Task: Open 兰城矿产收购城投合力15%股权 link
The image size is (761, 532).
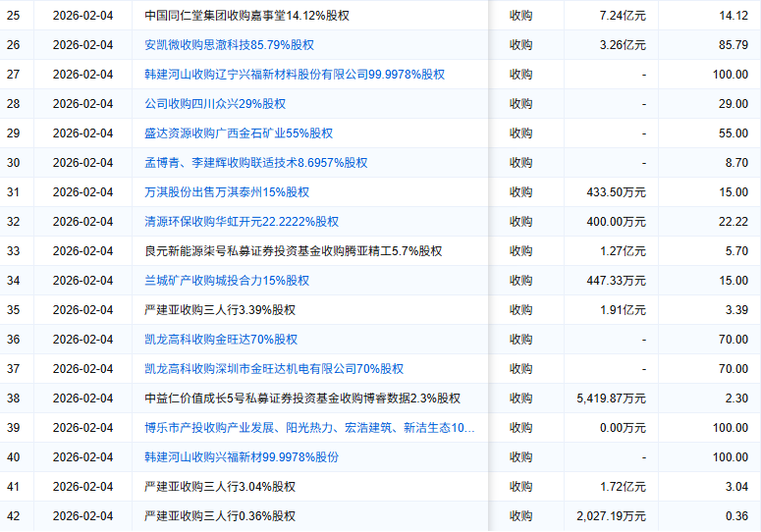Action: point(227,281)
